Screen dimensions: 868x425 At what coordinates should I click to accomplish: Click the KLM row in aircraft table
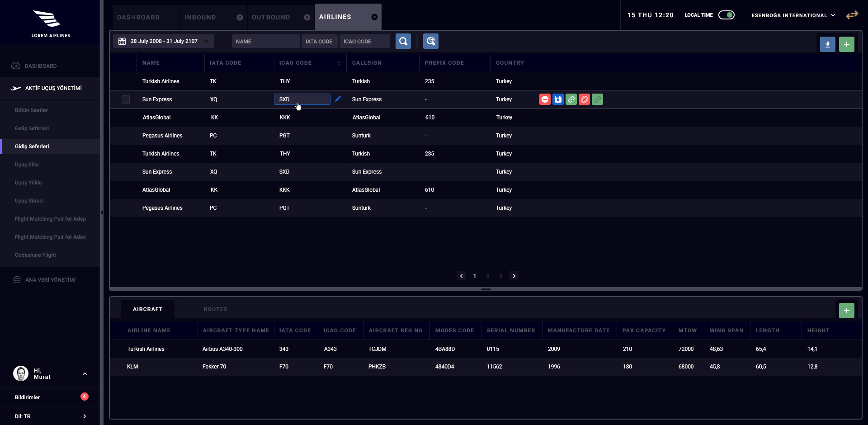tap(486, 367)
